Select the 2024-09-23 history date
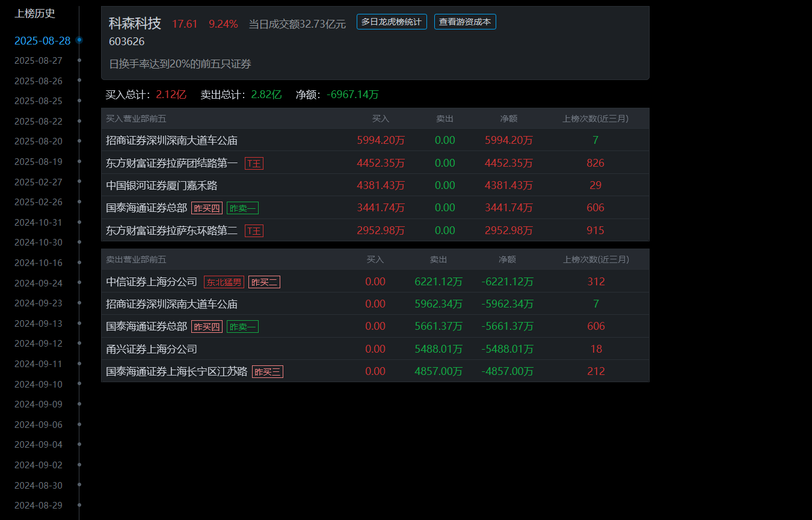Screen dimensions: 812x520 pyautogui.click(x=38, y=303)
